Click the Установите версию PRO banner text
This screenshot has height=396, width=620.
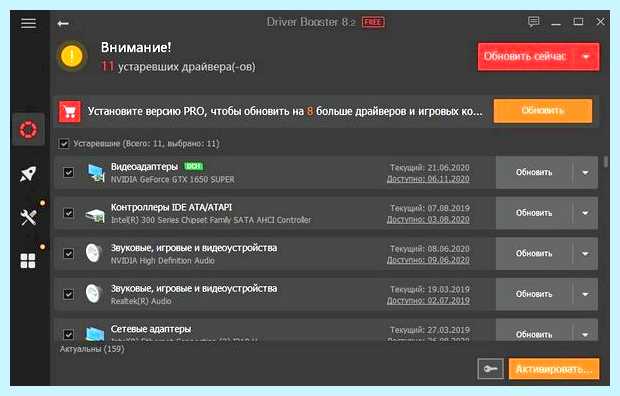pos(285,112)
